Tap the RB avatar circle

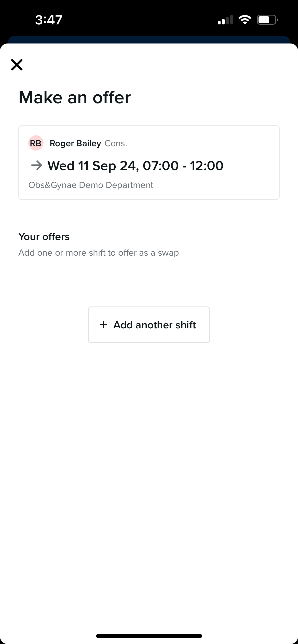[x=36, y=143]
